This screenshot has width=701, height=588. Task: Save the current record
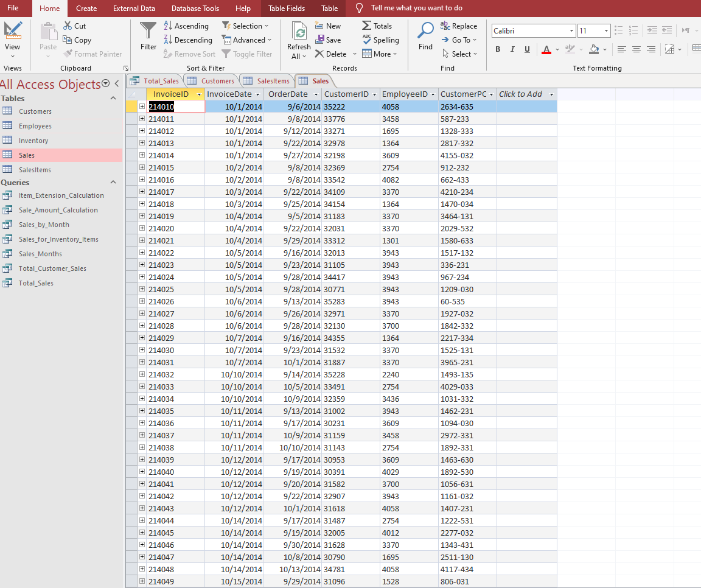point(327,40)
